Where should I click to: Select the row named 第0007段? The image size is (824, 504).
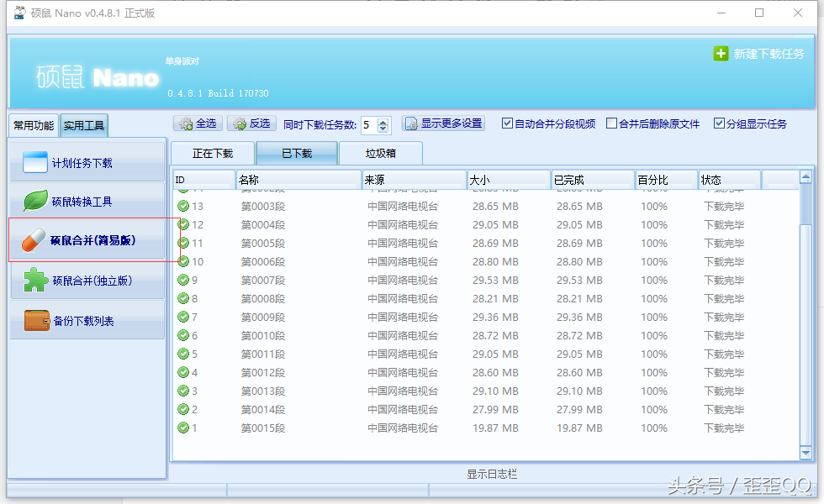coord(486,280)
